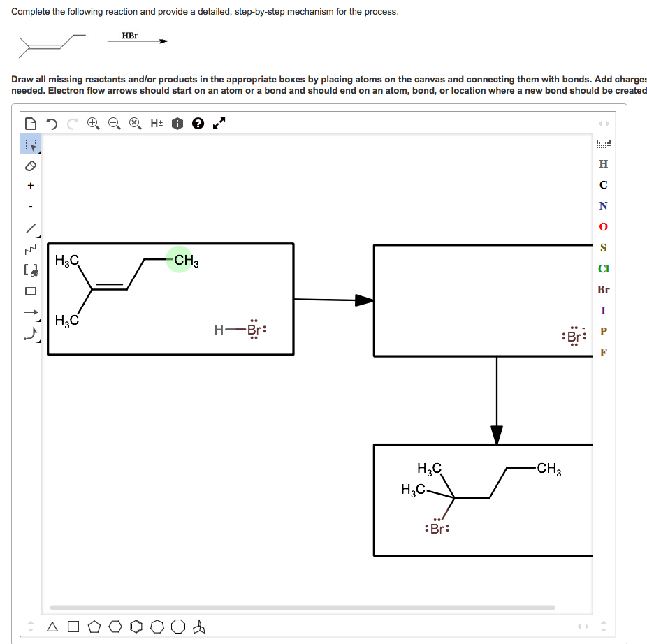Click the C=C double bond in reactant
The width and height of the screenshot is (647, 644).
point(109,287)
